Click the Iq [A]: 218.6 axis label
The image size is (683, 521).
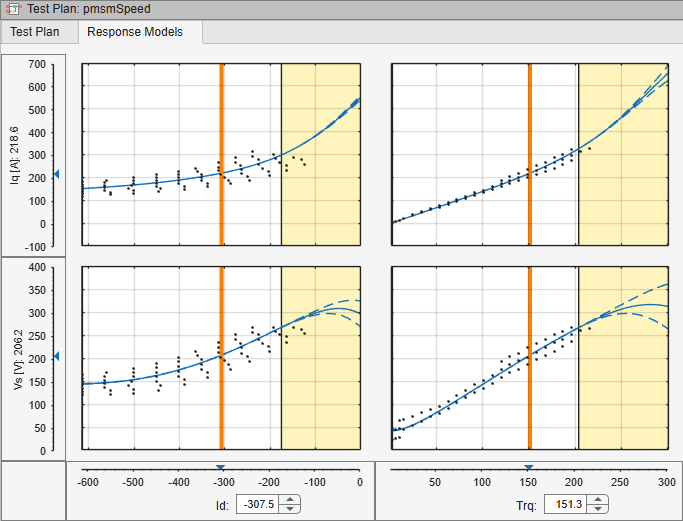pyautogui.click(x=14, y=156)
